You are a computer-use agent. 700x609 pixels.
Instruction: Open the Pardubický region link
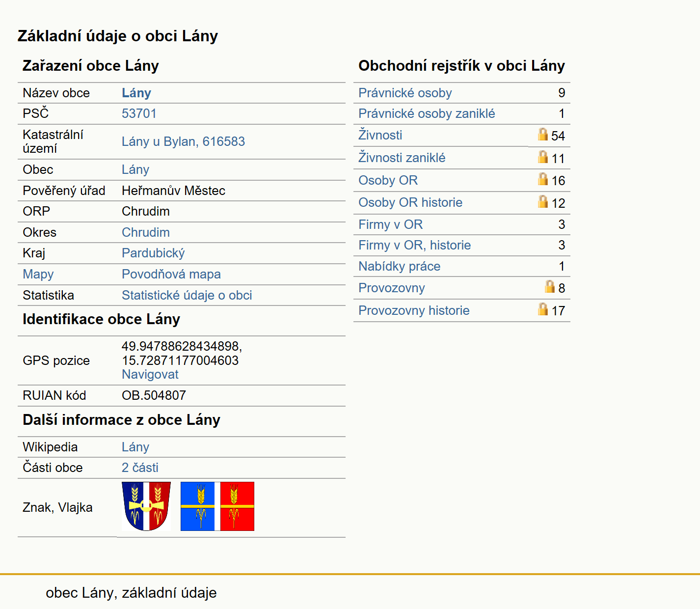153,253
